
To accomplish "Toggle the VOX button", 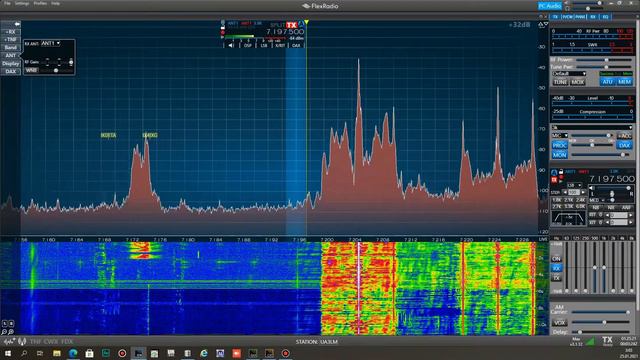I will pyautogui.click(x=559, y=322).
